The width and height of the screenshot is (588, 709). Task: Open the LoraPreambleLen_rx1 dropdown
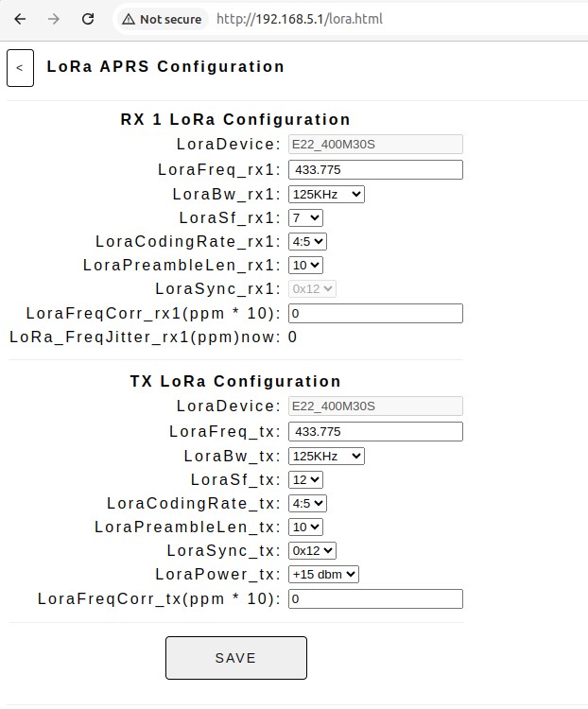pos(305,265)
